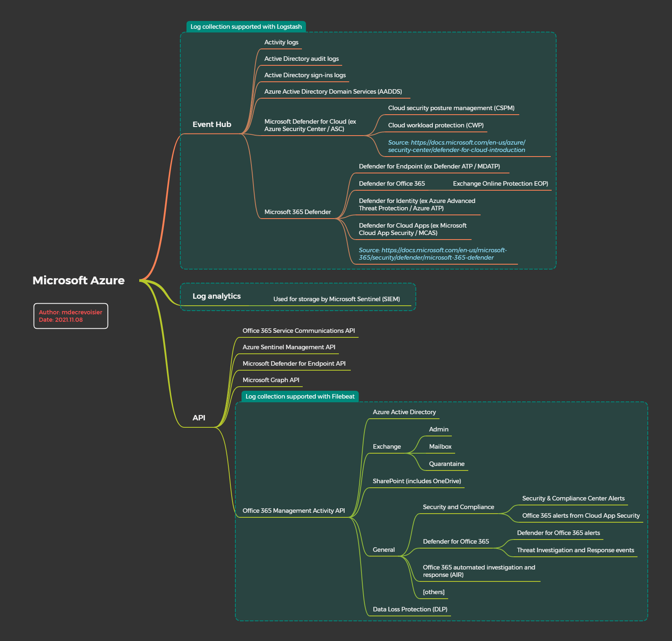Select Azure Active Directory Domain Services (AADDS)
672x641 pixels.
(333, 92)
